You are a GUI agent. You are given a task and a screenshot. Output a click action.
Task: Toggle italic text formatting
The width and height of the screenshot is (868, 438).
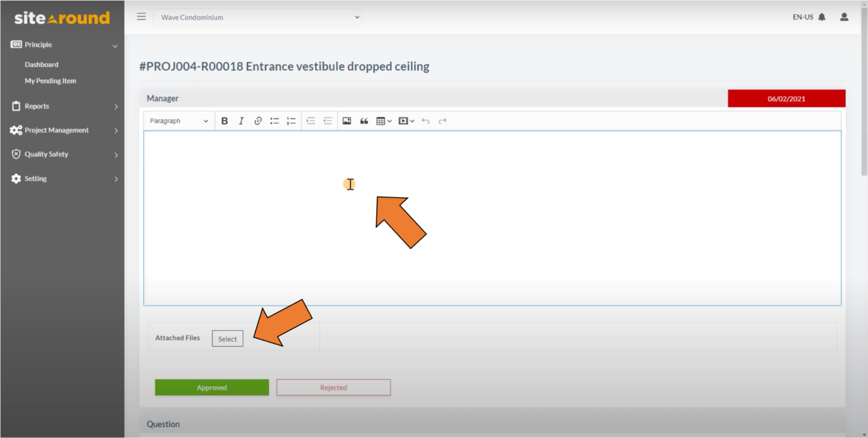[241, 120]
